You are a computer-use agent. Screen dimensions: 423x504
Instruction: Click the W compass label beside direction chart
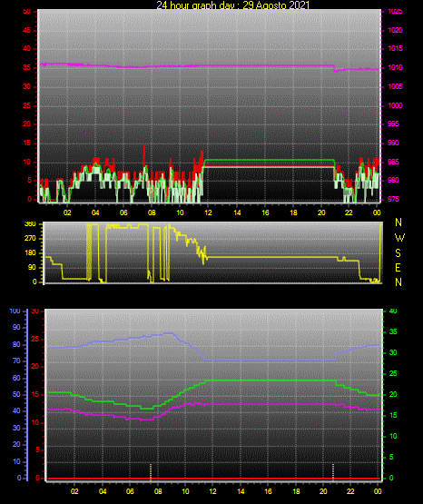click(399, 238)
